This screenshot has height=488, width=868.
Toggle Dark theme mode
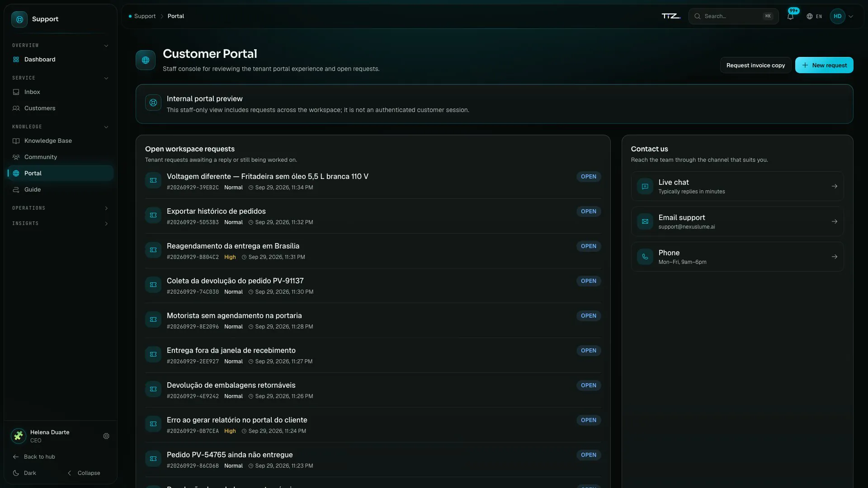pos(25,473)
